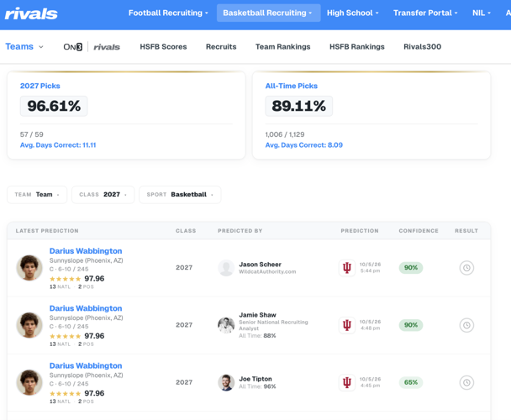
Task: Open Darius Wabbington photo in Joe Tipton row
Action: tap(29, 382)
